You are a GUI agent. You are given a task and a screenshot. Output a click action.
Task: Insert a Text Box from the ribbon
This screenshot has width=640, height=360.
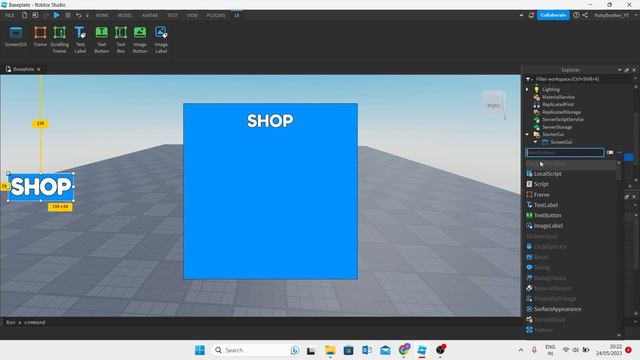point(121,40)
